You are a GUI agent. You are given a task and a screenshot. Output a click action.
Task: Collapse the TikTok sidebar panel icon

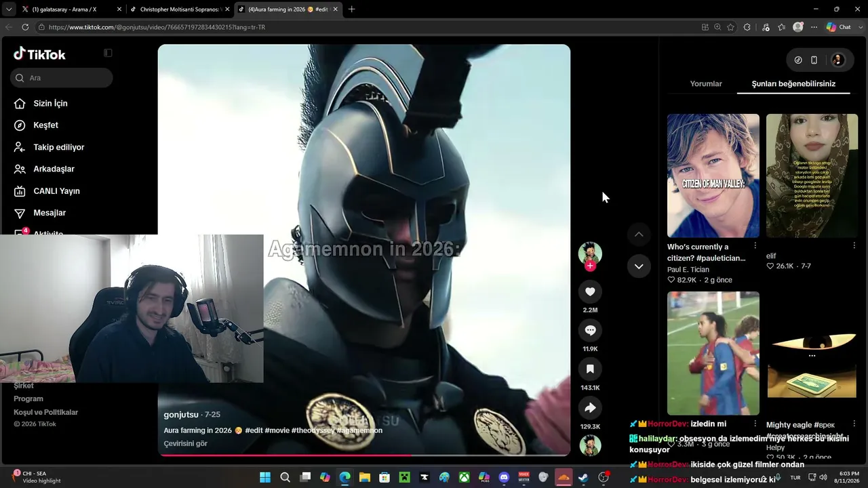pos(108,53)
